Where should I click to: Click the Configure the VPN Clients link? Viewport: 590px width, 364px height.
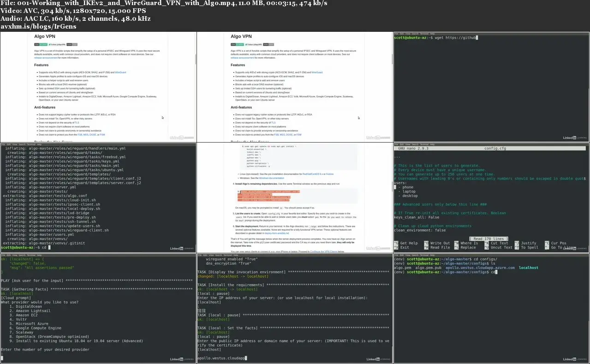(324, 251)
